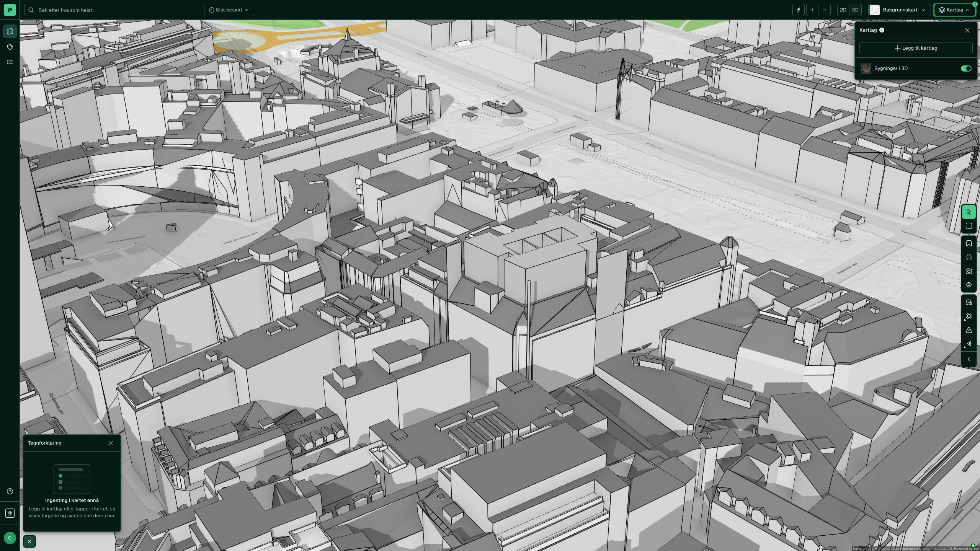Zoom in with the plus button

[812, 10]
